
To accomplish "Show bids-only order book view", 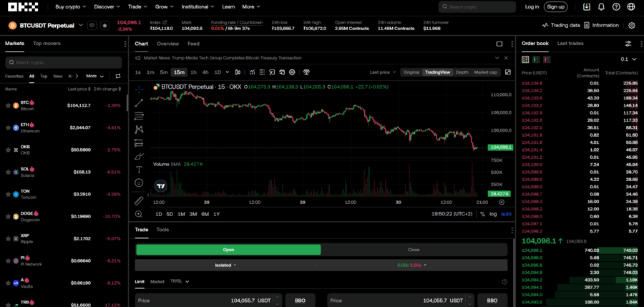I will (x=535, y=59).
